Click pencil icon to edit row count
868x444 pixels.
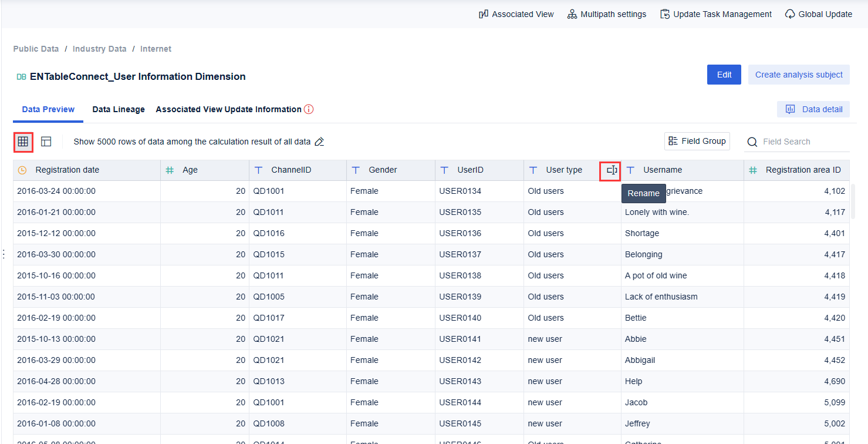point(319,142)
